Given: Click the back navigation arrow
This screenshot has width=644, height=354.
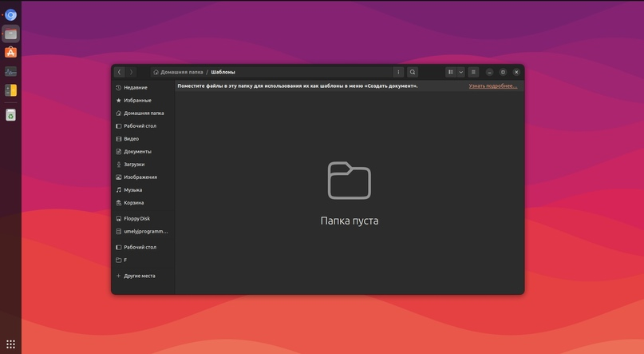Looking at the screenshot, I should pyautogui.click(x=120, y=72).
